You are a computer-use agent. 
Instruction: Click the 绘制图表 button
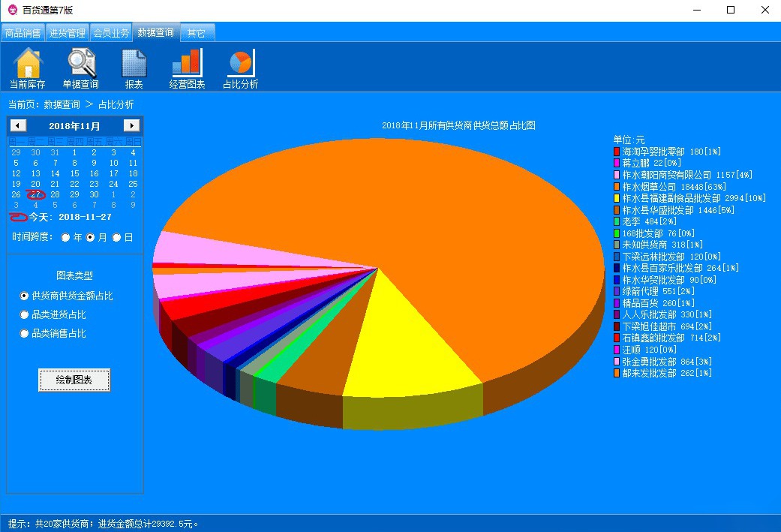tap(74, 380)
